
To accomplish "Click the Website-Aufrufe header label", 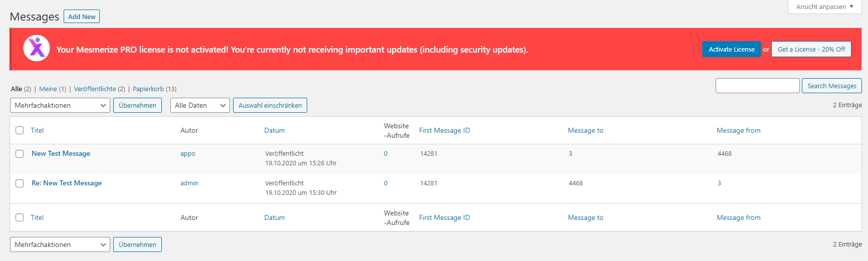I will (x=397, y=130).
